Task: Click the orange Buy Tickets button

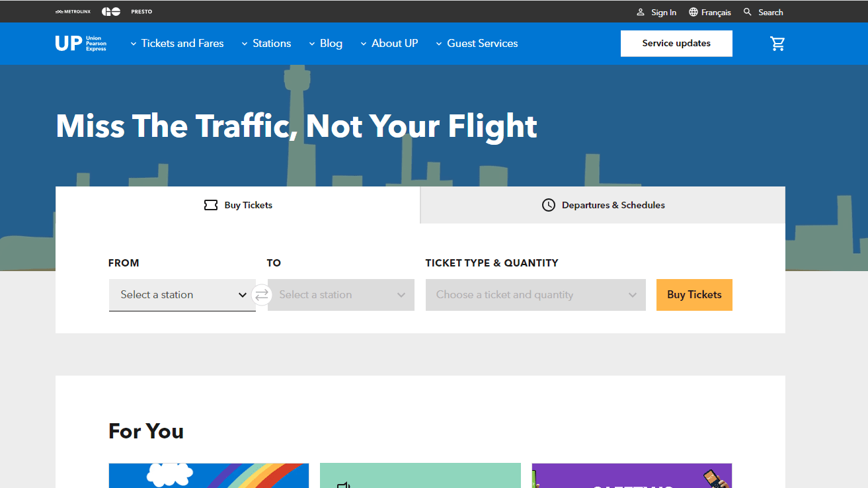Action: pos(694,295)
